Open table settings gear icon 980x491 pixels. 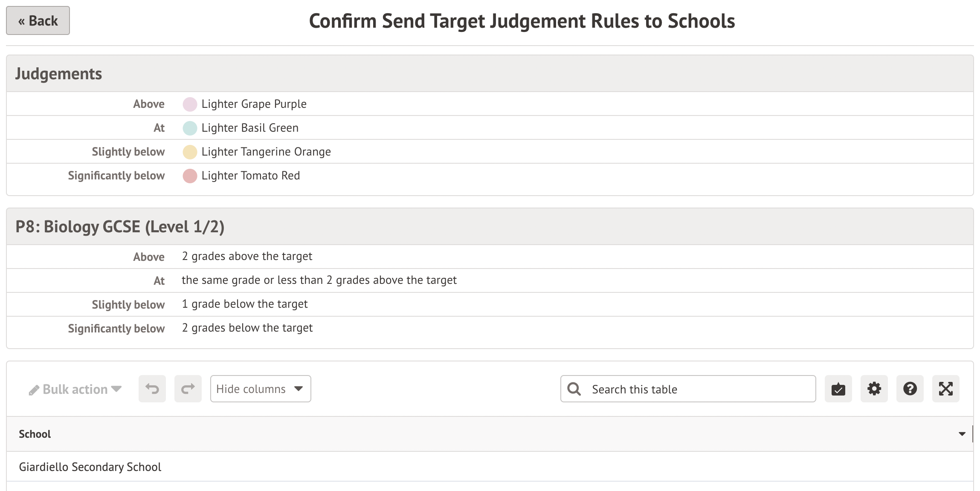click(x=874, y=389)
